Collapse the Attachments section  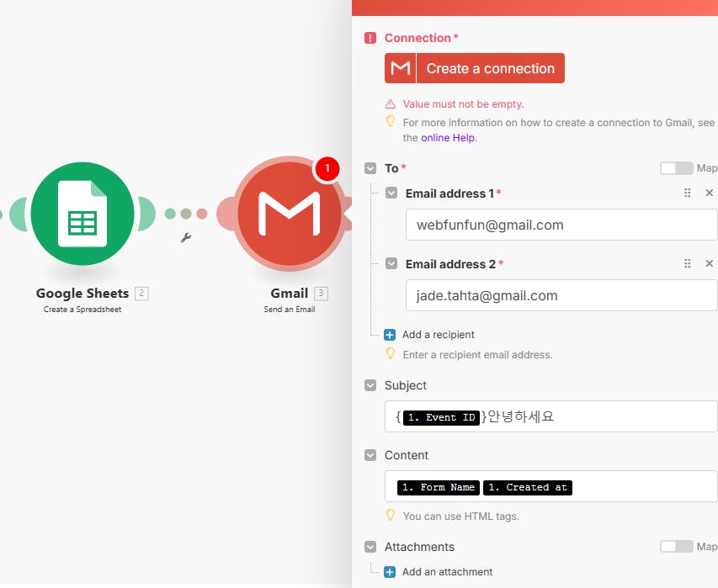pyautogui.click(x=370, y=547)
